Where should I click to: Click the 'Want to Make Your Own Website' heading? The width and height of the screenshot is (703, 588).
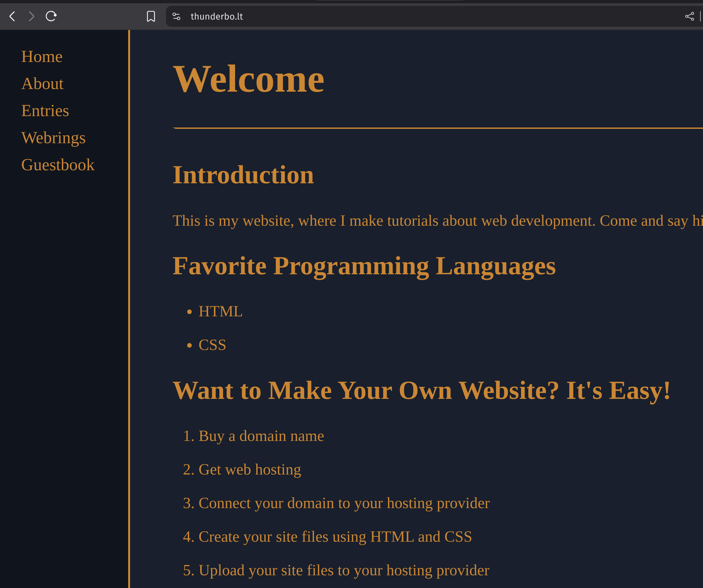(x=422, y=391)
